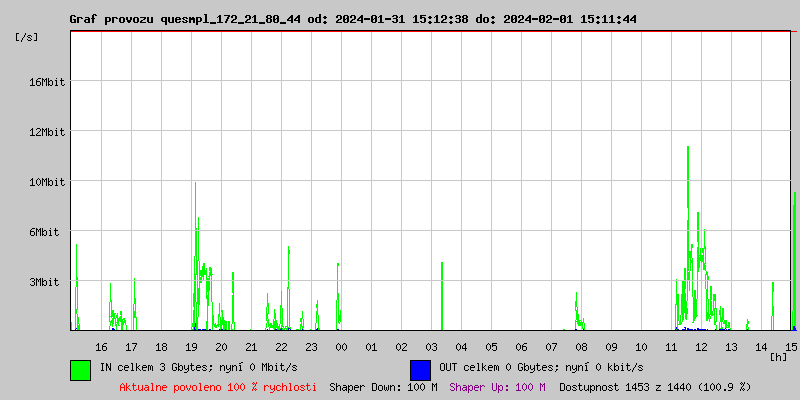The height and width of the screenshot is (400, 800).
Task: Click the red 'Aktualne povoleno 100 % rychlosti' text
Action: point(218,386)
